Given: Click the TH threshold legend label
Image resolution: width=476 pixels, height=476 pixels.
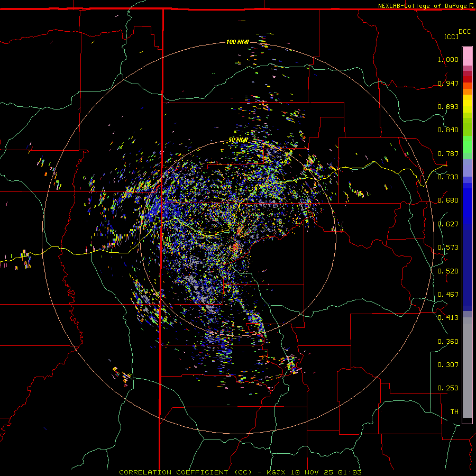Looking at the screenshot, I should 454,412.
